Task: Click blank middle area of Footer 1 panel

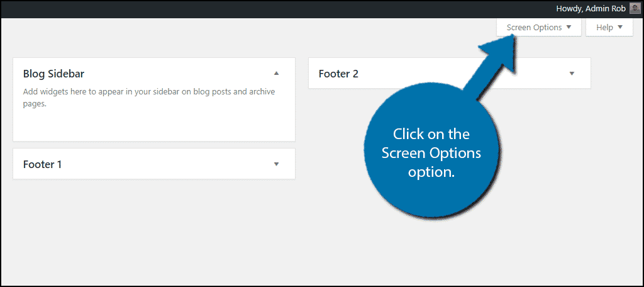Action: pos(164,164)
